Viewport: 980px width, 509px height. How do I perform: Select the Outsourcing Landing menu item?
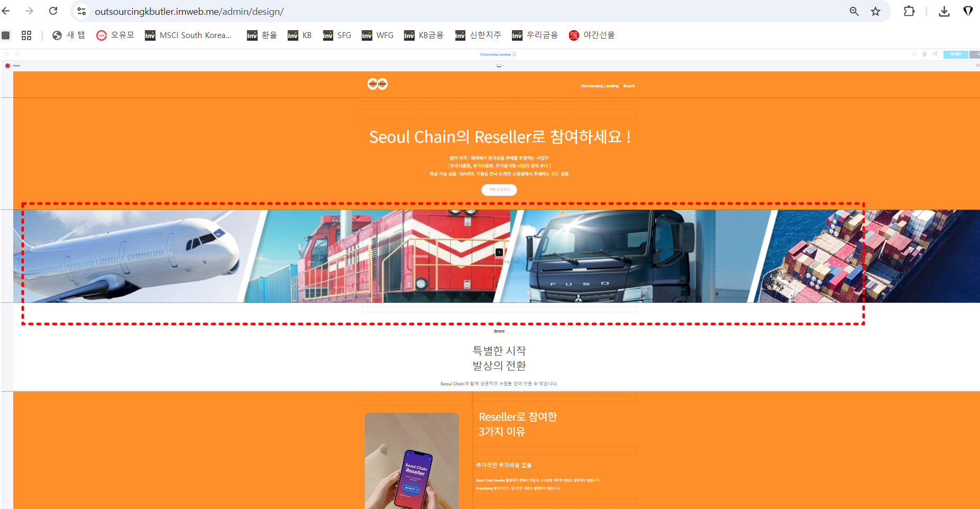coord(600,86)
